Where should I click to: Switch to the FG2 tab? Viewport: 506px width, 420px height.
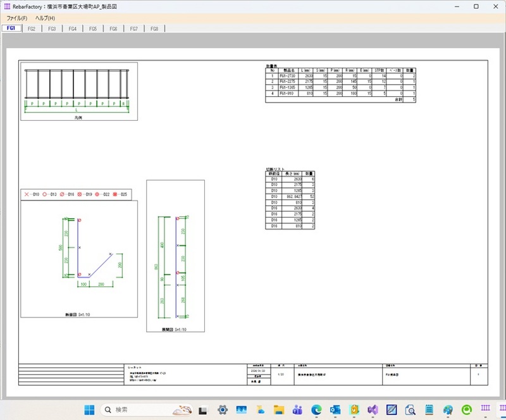coord(31,28)
